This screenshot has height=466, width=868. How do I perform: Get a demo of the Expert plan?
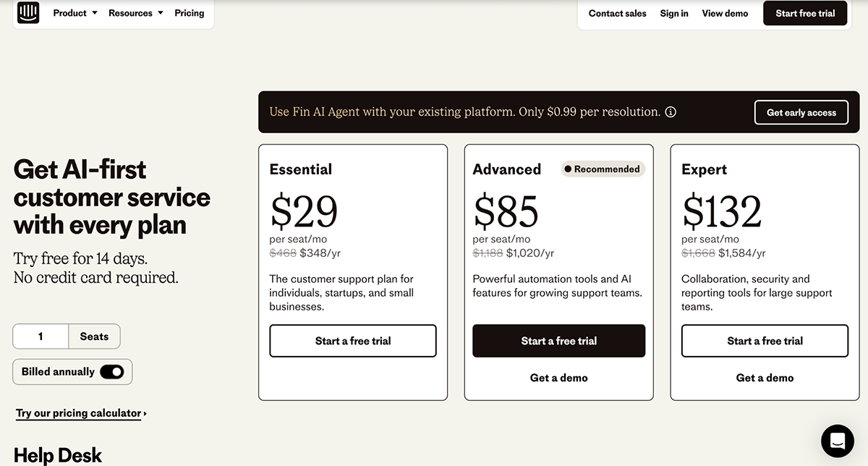[x=765, y=377]
